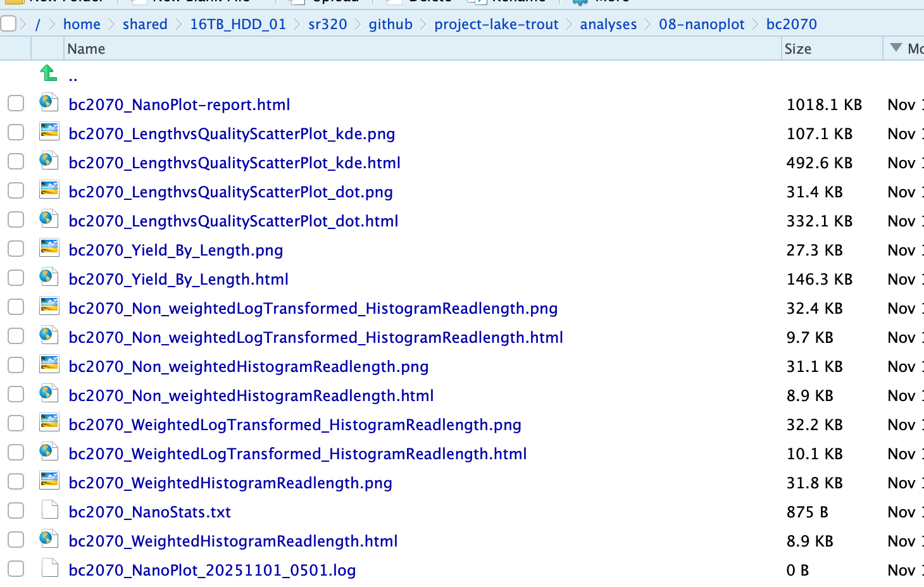Open bc2070_WeightedLogTransformed_HistogramReadlength.png link
The height and width of the screenshot is (587, 924).
point(295,424)
